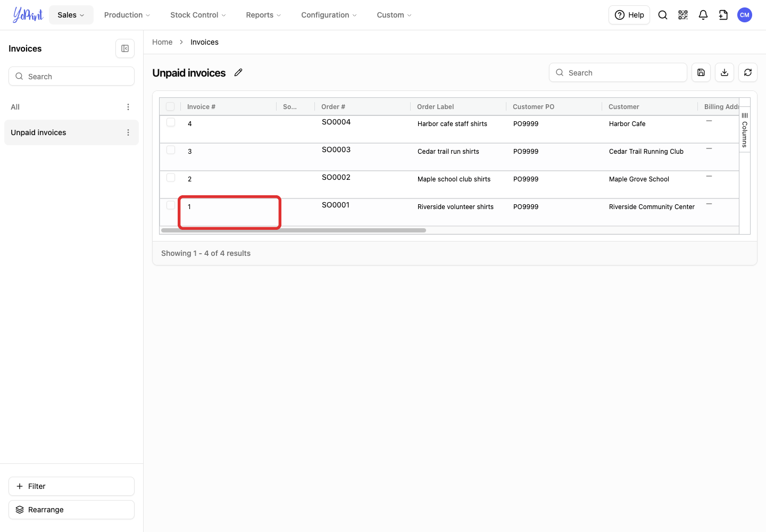Image resolution: width=766 pixels, height=532 pixels.
Task: Open options menu for the All view
Action: coord(128,107)
